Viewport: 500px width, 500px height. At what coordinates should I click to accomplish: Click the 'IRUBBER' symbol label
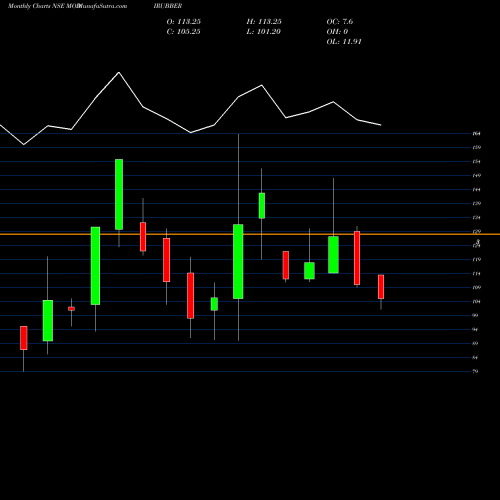click(x=168, y=6)
